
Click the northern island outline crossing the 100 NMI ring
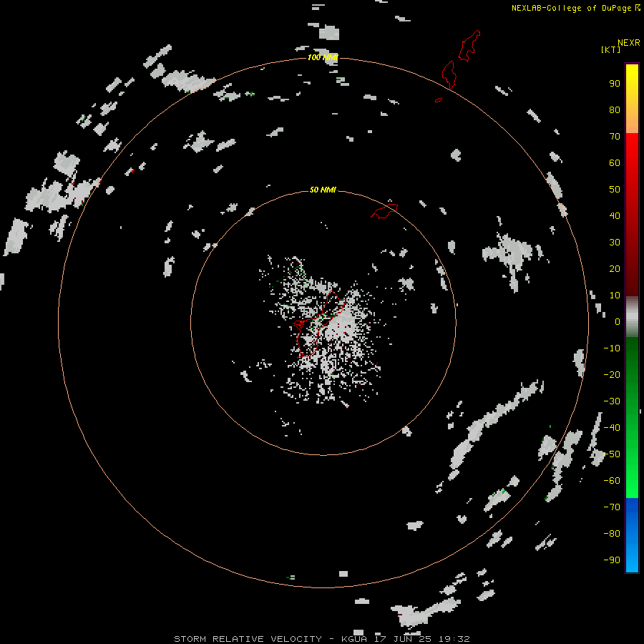(449, 74)
